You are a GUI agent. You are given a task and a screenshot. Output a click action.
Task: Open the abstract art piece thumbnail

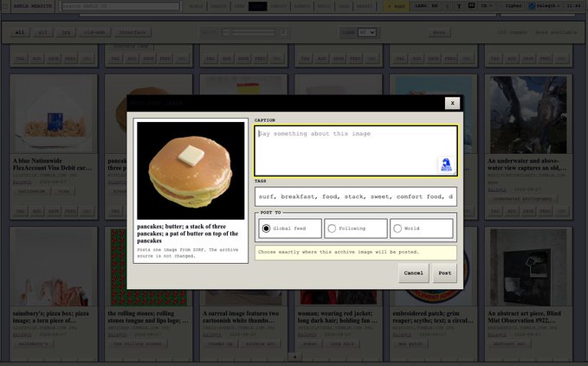(528, 267)
